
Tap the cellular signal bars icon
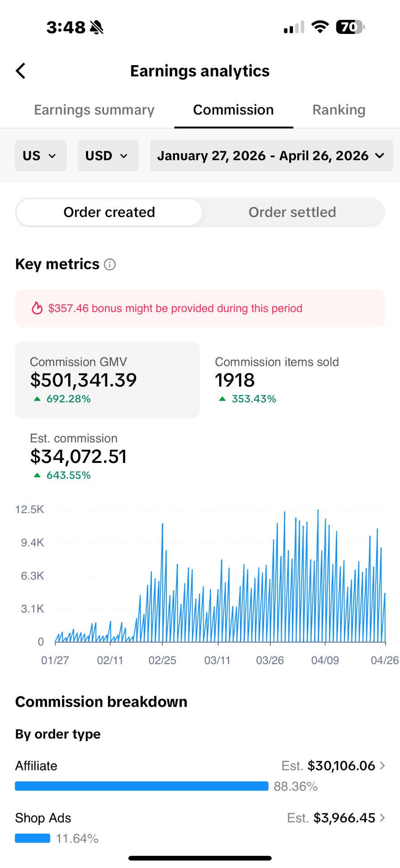(294, 28)
